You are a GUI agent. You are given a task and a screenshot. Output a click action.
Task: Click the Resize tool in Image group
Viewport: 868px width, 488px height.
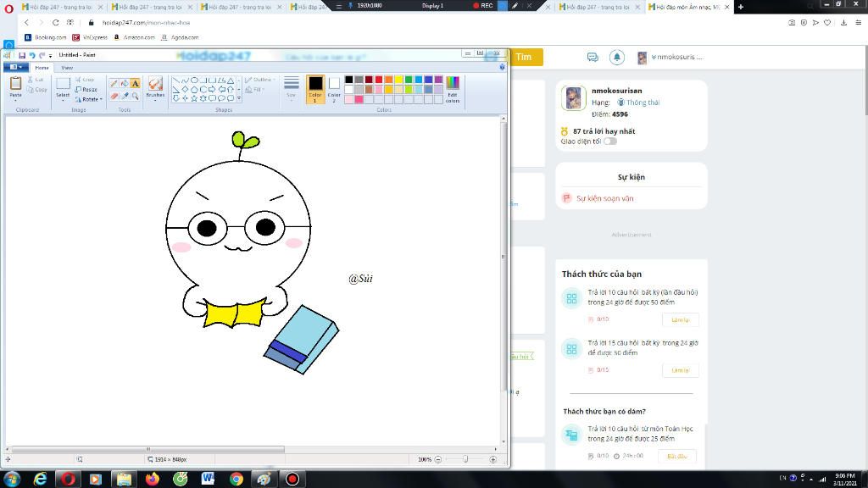point(86,89)
